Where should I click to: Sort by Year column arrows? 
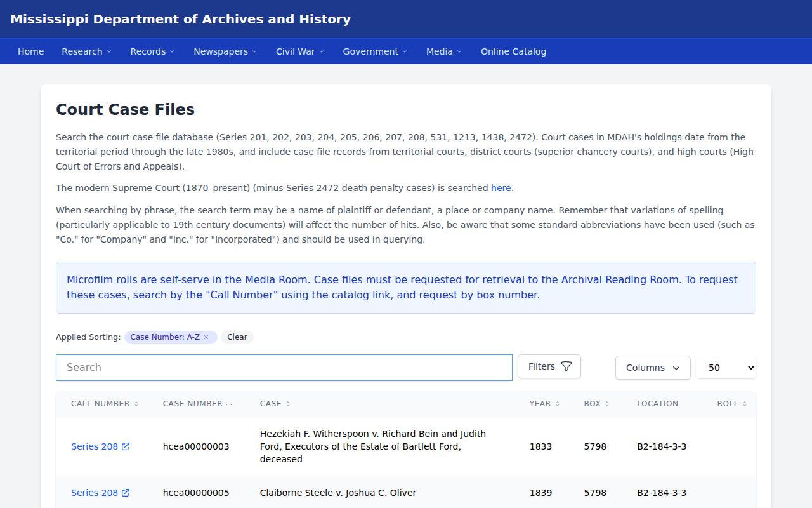click(x=558, y=404)
